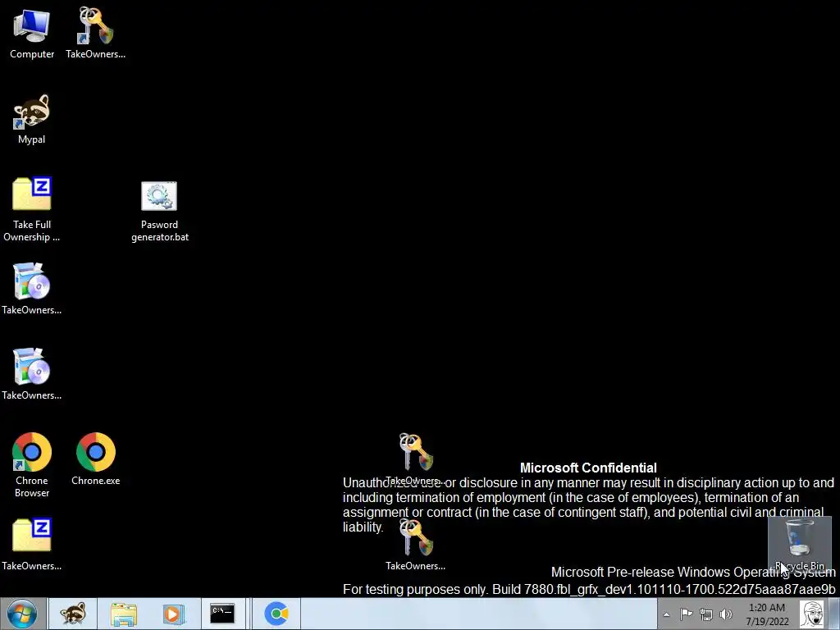This screenshot has width=840, height=630.
Task: Select the Computer desktop icon
Action: tap(32, 33)
